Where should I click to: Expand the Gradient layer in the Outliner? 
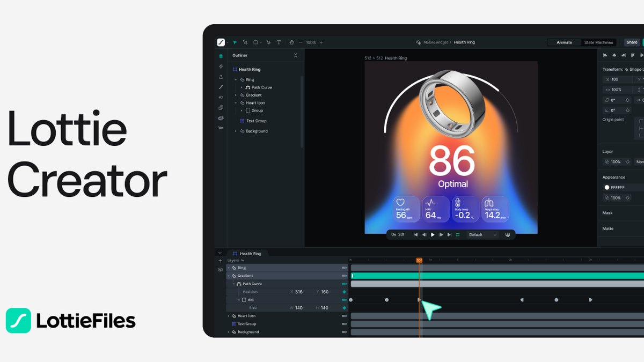point(236,95)
